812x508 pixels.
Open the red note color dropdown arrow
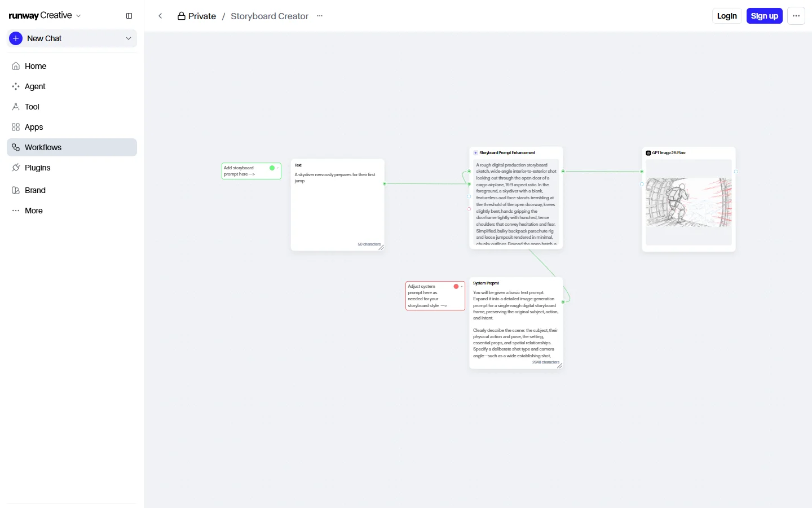click(462, 286)
